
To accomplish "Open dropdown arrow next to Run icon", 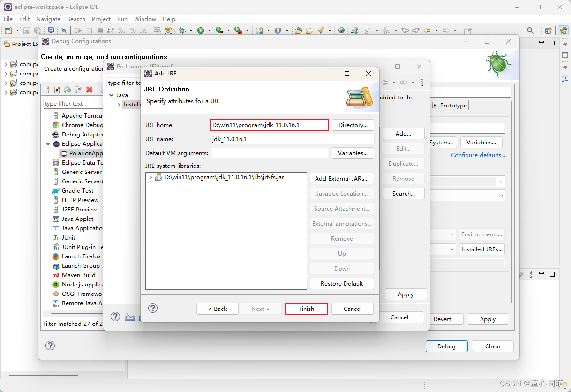I will [x=209, y=30].
